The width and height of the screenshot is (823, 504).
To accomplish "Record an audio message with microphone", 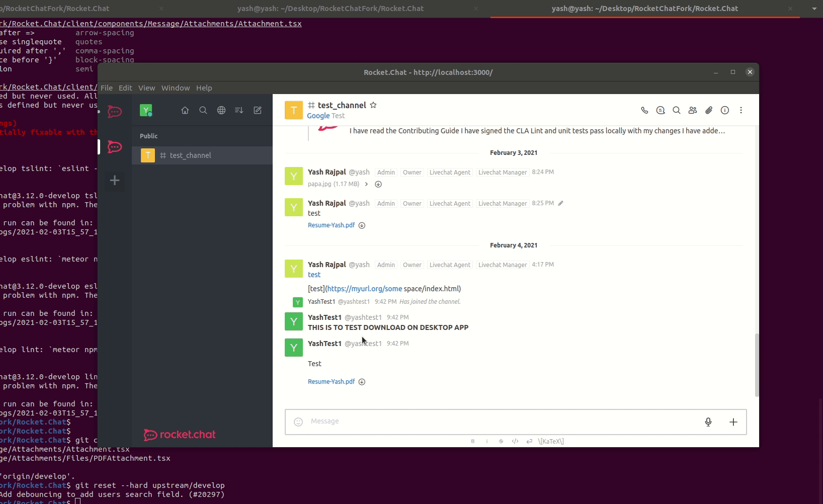I will (x=708, y=422).
